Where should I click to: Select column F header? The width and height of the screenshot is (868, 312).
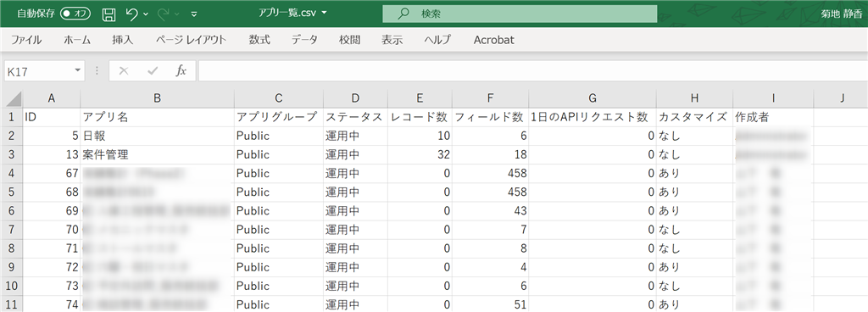[x=490, y=98]
